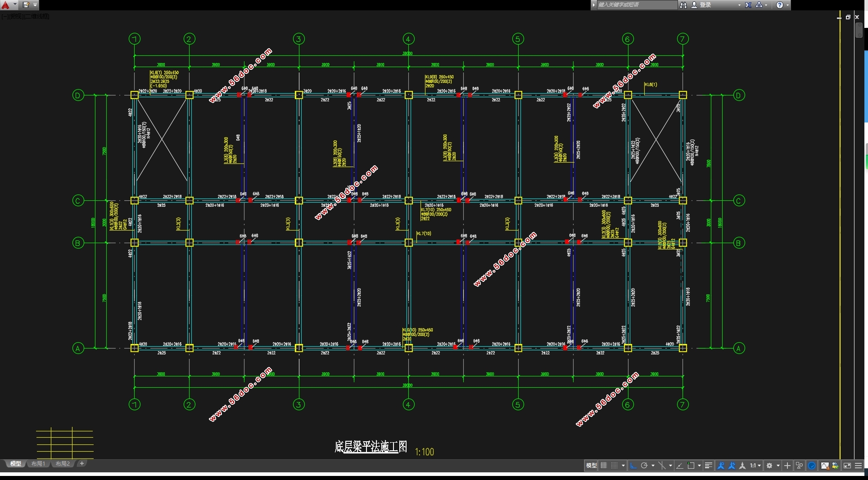Toggle hardware acceleration blue circle icon
Screen dimensions: 868x480
tap(812, 466)
